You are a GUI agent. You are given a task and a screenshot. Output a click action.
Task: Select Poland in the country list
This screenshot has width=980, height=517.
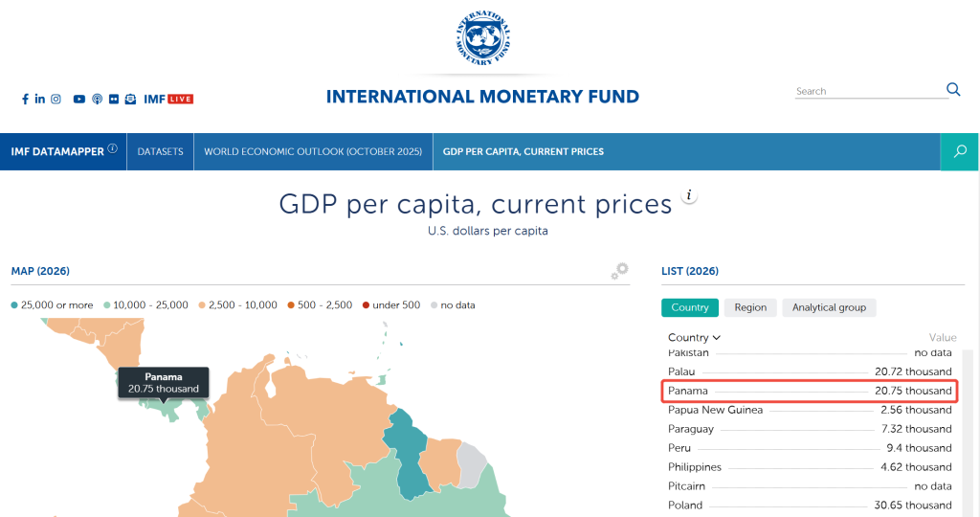point(685,505)
